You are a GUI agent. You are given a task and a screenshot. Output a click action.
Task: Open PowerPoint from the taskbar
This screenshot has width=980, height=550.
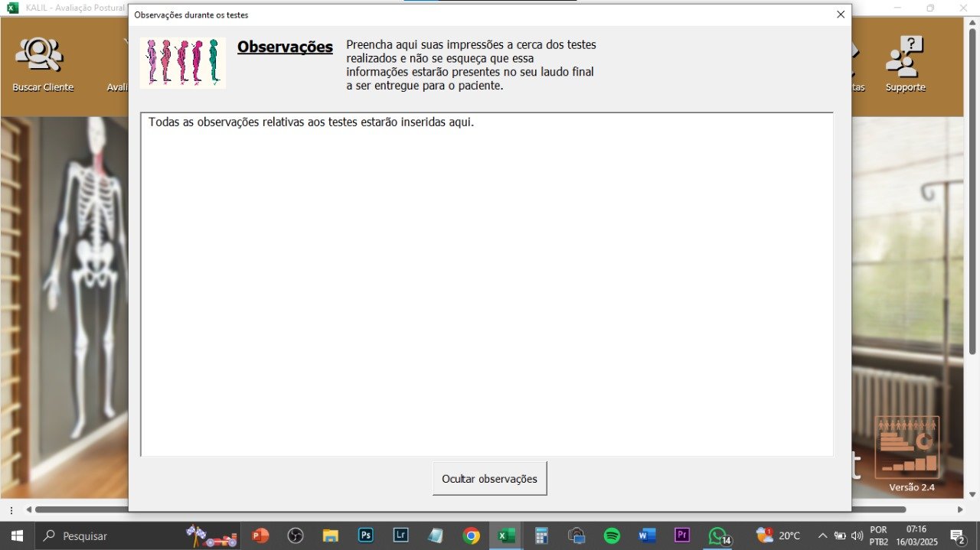tap(260, 535)
